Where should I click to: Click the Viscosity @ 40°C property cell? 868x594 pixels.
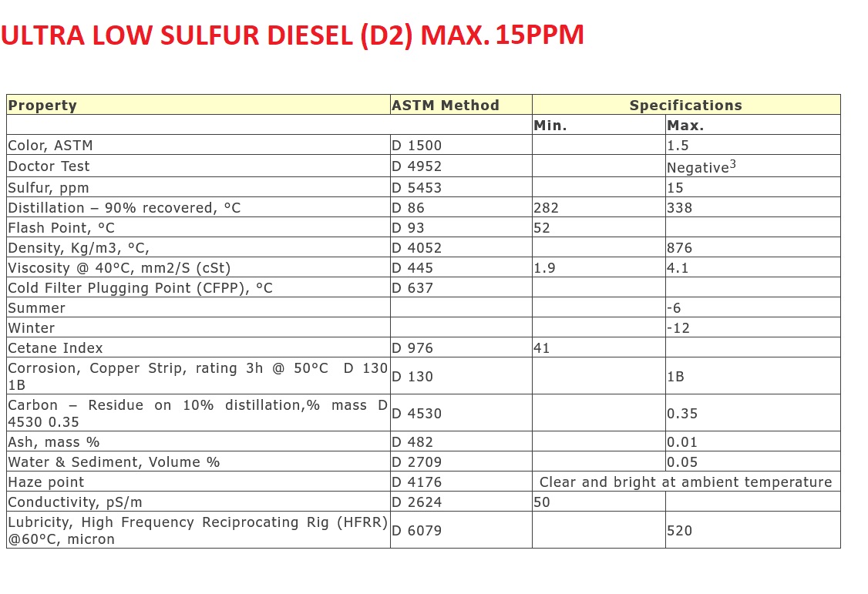pyautogui.click(x=119, y=268)
